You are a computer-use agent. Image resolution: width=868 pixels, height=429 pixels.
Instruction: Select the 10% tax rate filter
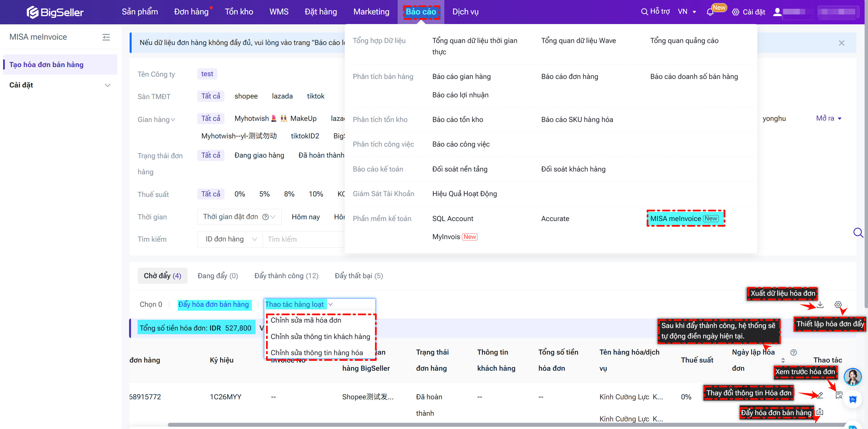click(x=316, y=194)
